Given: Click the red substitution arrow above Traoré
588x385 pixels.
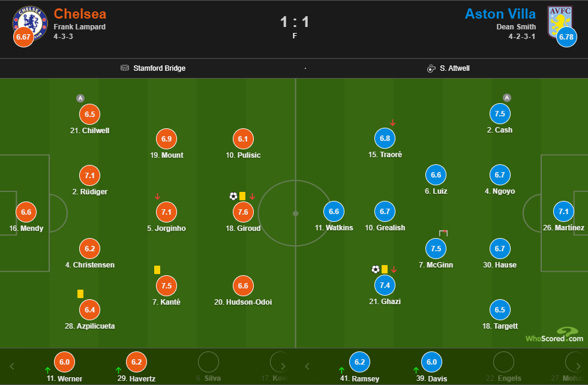Looking at the screenshot, I should click(393, 123).
